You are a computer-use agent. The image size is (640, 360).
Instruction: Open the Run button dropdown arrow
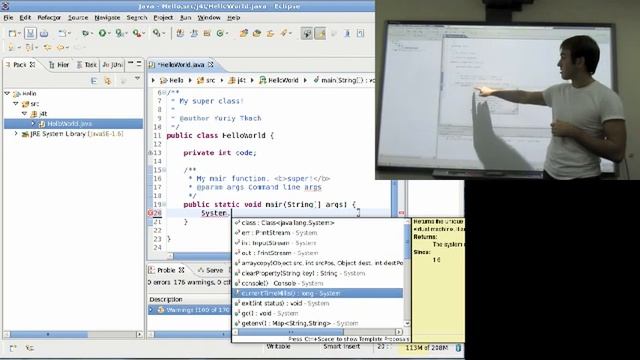(109, 34)
